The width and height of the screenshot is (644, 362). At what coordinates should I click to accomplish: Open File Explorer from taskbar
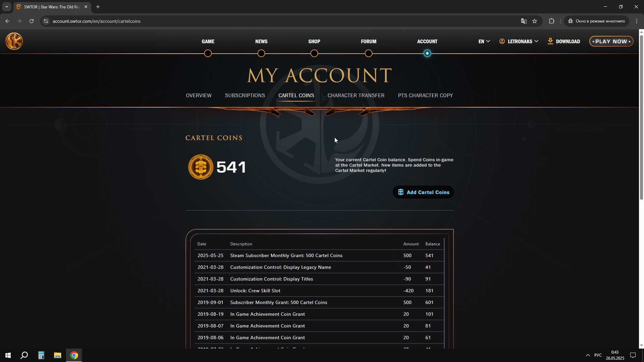(x=58, y=355)
